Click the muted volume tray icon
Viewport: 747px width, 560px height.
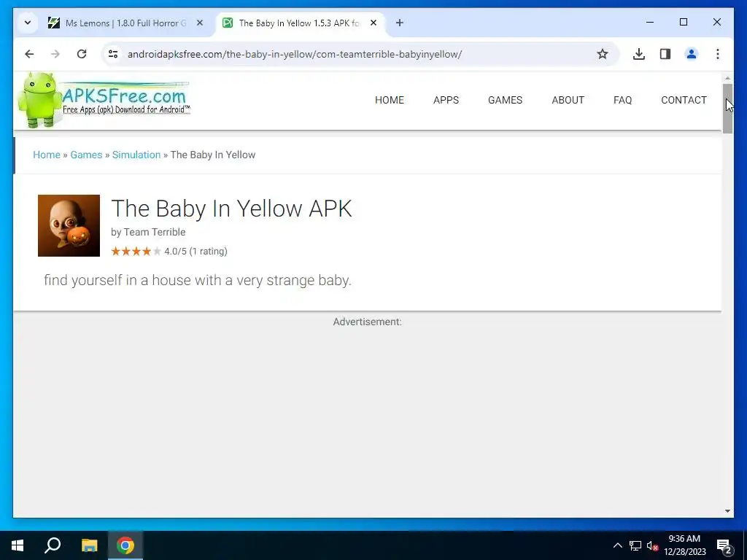click(x=653, y=545)
